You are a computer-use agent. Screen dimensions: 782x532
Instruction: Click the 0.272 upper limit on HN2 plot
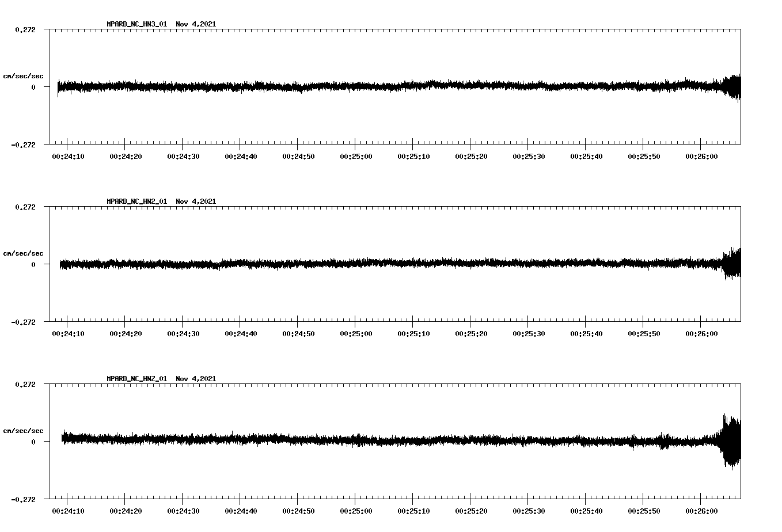click(x=25, y=207)
